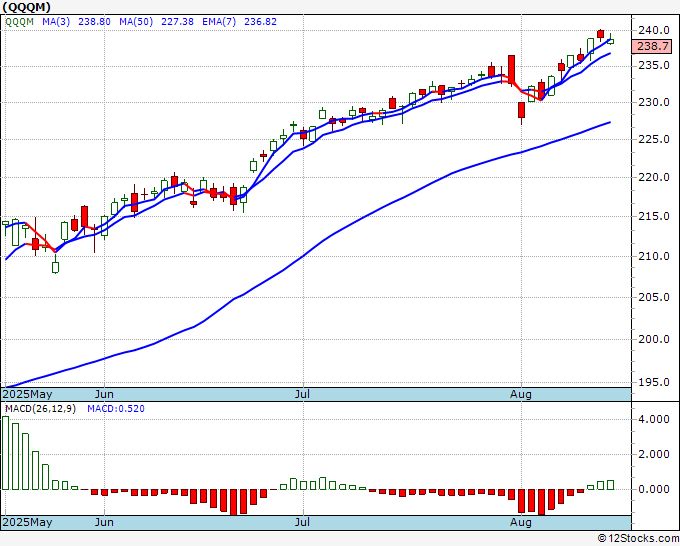Click the 227.38 MA(50) value

pos(177,22)
